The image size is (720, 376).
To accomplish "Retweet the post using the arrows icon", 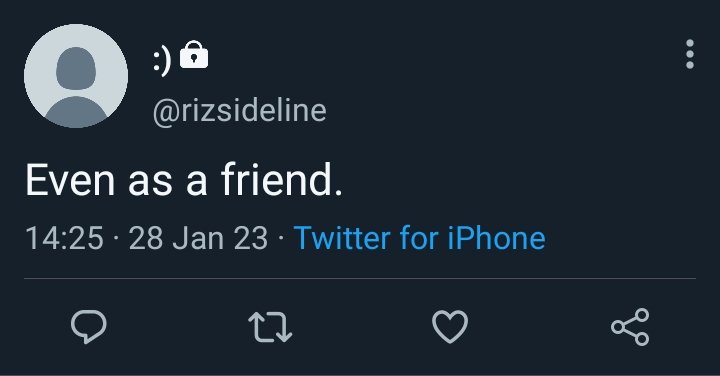I will click(x=270, y=327).
